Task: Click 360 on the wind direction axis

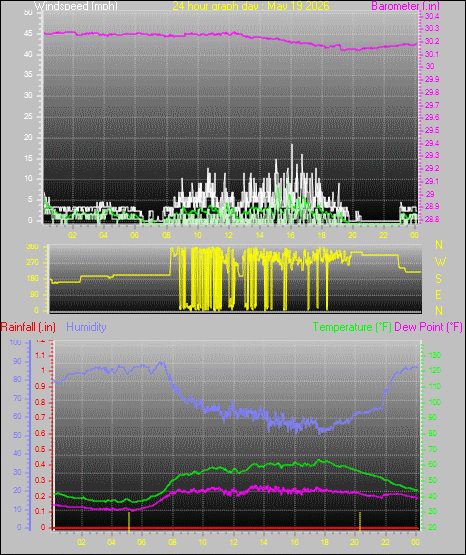Action: (33, 247)
